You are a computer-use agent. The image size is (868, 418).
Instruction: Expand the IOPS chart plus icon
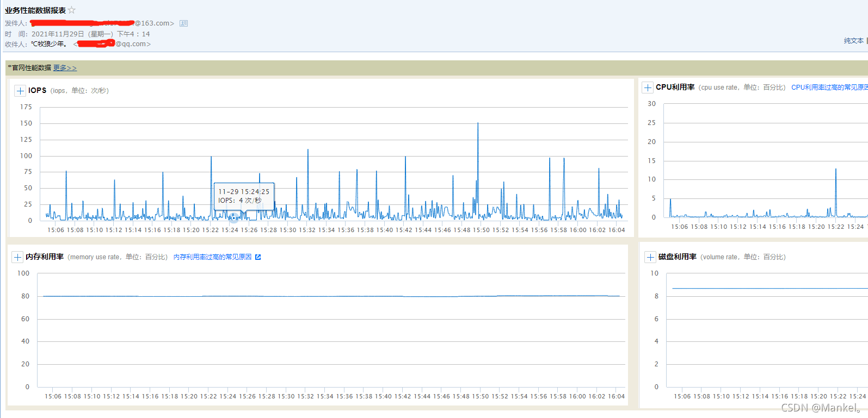(20, 91)
